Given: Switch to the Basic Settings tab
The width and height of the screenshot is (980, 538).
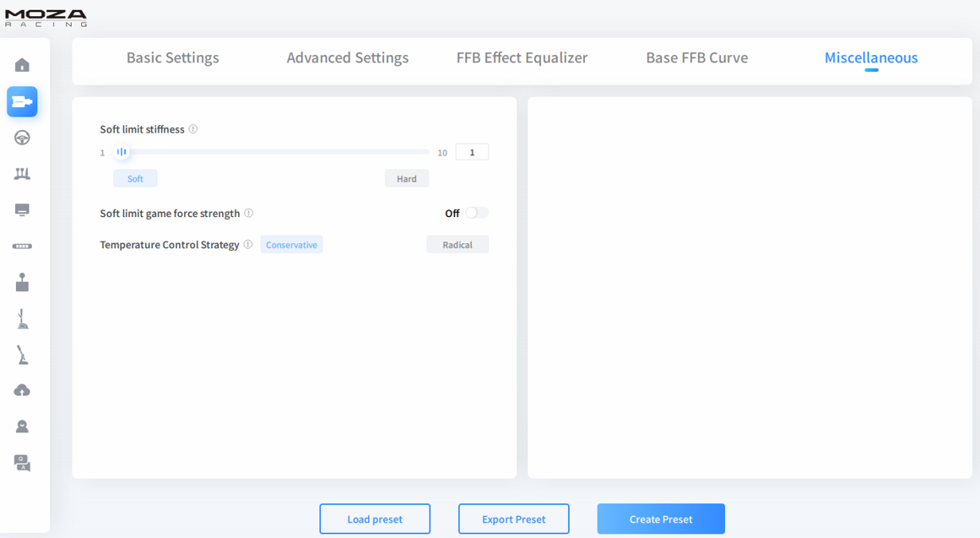Looking at the screenshot, I should (x=172, y=57).
